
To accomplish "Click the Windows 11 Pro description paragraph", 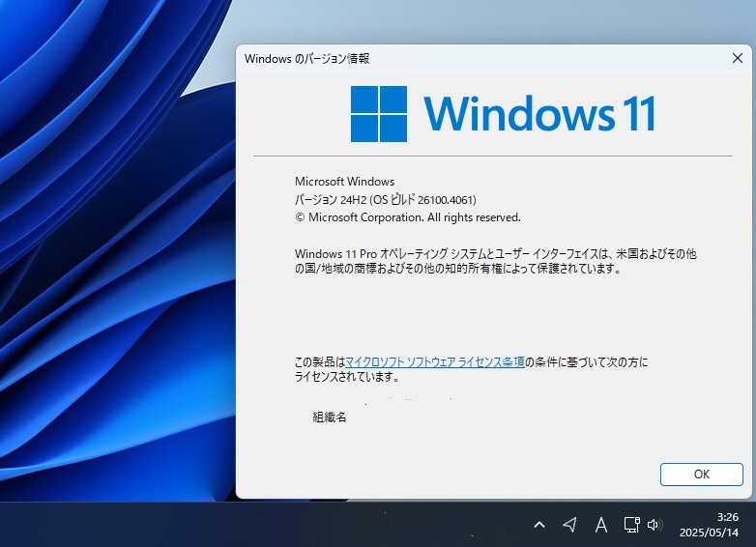I will (496, 261).
